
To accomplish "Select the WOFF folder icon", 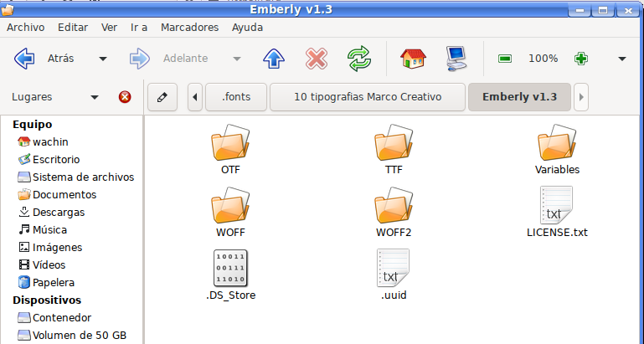I will pyautogui.click(x=230, y=205).
